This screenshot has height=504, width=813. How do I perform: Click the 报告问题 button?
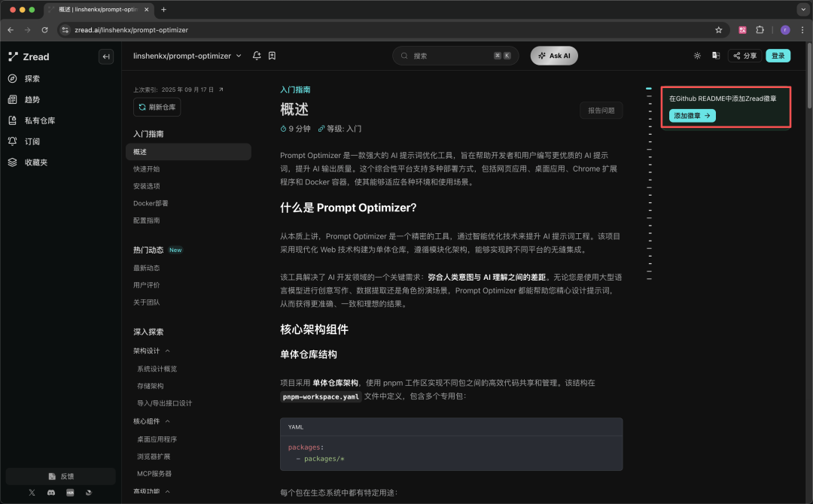[x=601, y=111]
